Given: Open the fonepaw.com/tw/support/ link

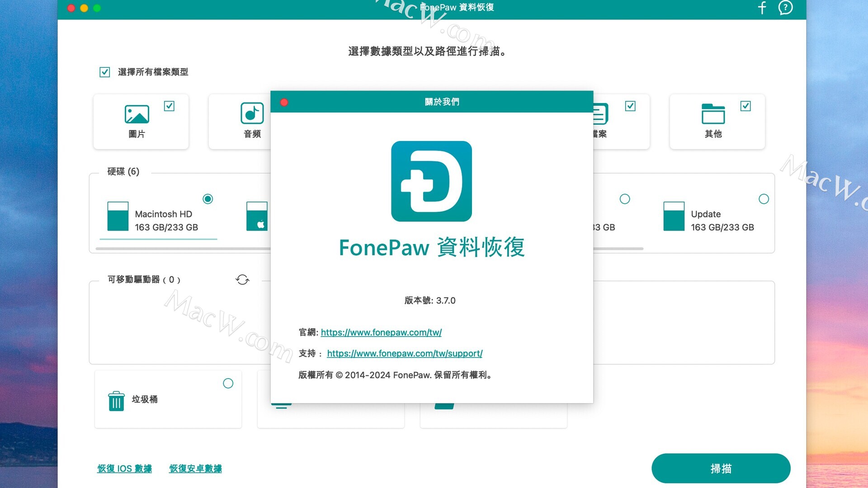Looking at the screenshot, I should (x=405, y=353).
